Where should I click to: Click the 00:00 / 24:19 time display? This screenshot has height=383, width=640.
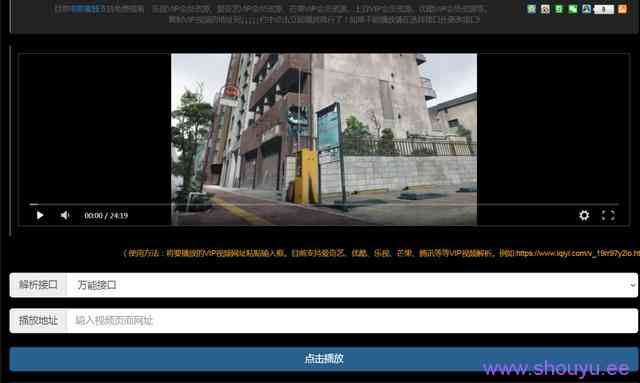tap(106, 215)
